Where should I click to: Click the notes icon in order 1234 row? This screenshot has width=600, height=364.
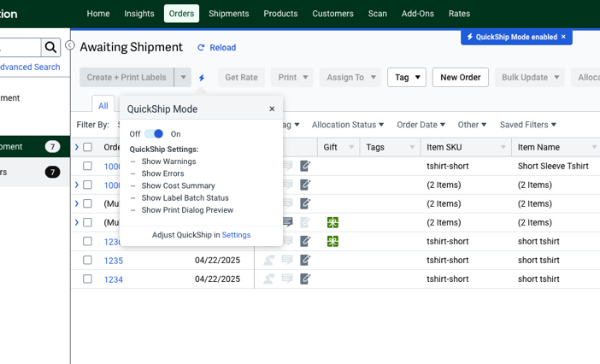point(287,279)
